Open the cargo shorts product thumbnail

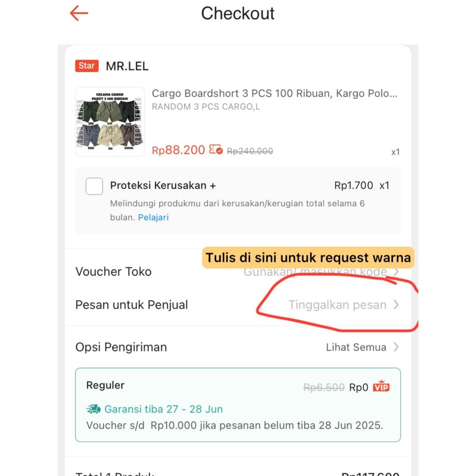pyautogui.click(x=110, y=122)
